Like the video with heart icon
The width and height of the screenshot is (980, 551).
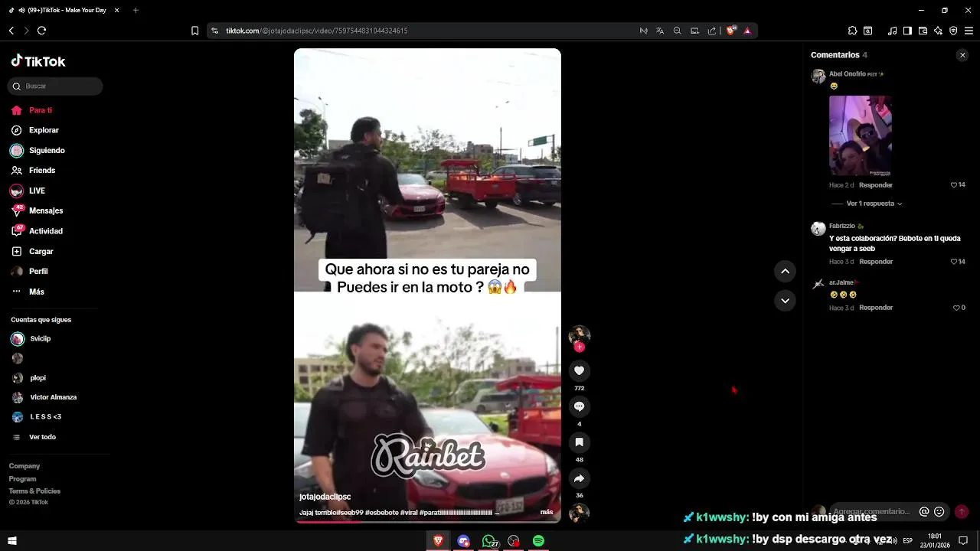[x=579, y=370]
